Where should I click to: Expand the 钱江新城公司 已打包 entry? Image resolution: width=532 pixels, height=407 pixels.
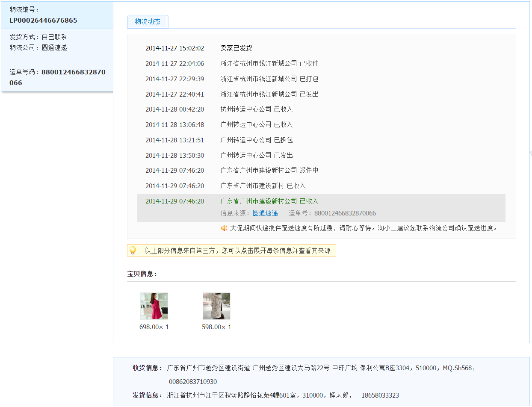click(269, 79)
